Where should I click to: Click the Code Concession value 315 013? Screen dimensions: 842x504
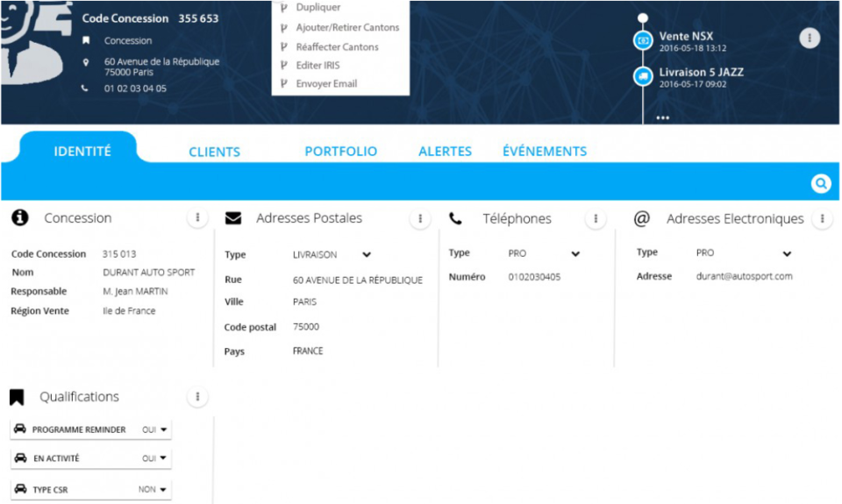(119, 254)
